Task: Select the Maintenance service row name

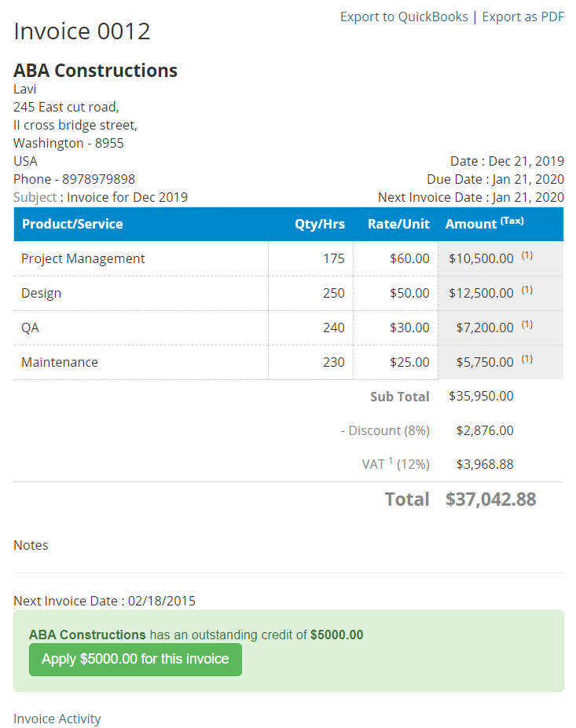Action: coord(60,362)
